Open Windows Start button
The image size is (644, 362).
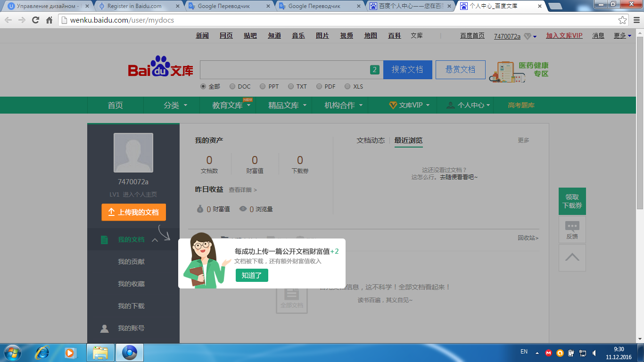[x=12, y=353]
